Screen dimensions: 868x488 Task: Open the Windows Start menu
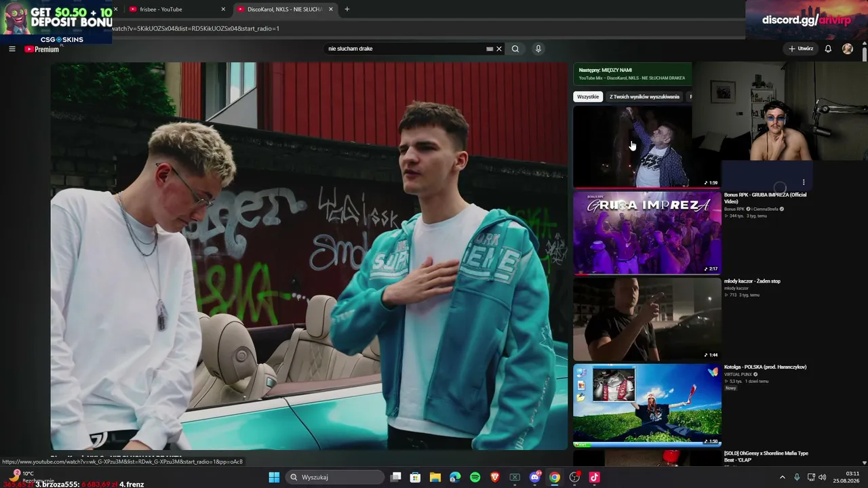[274, 477]
